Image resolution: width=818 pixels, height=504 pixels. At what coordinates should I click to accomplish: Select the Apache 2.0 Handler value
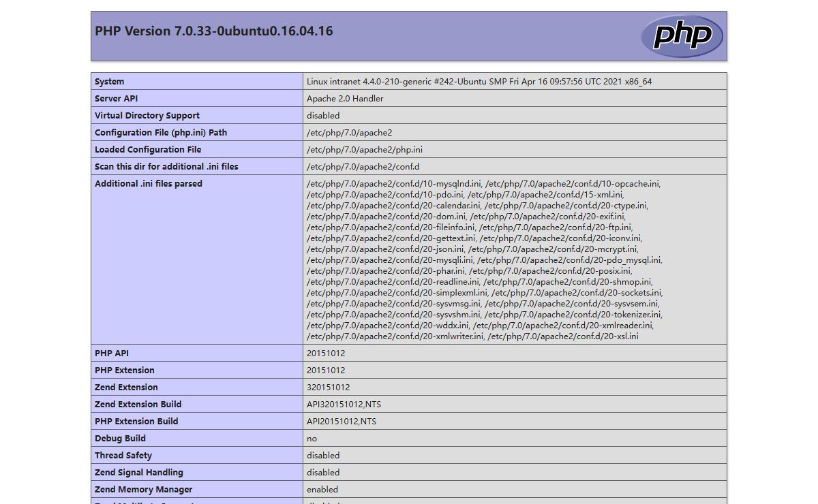click(345, 98)
